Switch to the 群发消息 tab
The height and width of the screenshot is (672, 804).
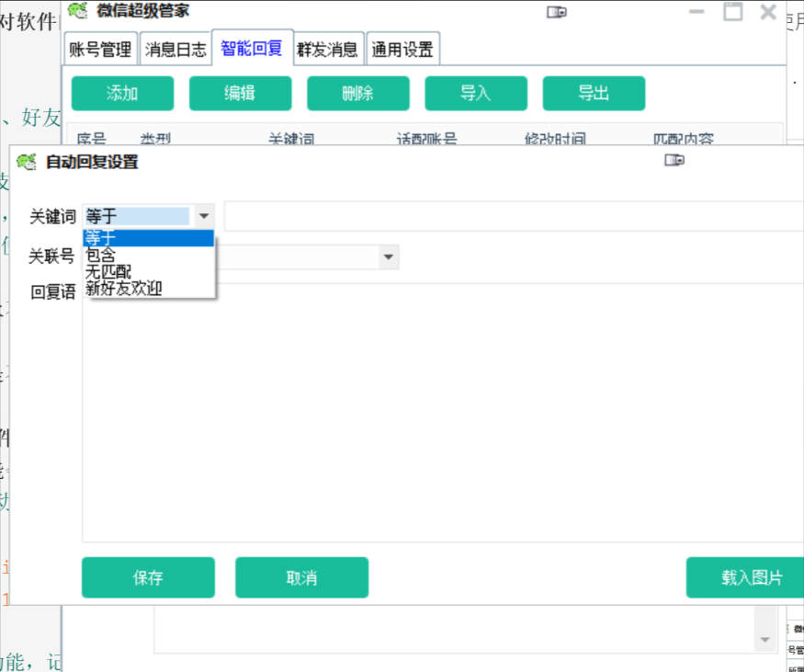pyautogui.click(x=328, y=49)
